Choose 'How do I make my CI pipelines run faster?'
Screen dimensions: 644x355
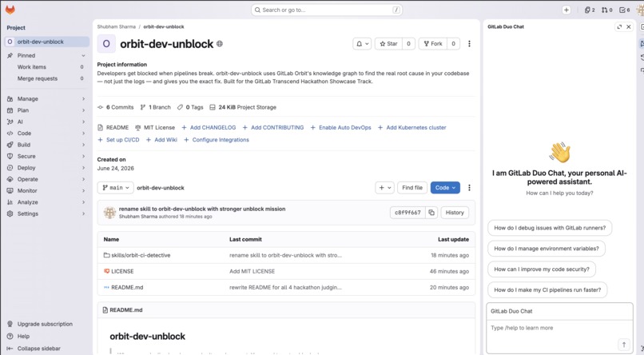coord(547,289)
